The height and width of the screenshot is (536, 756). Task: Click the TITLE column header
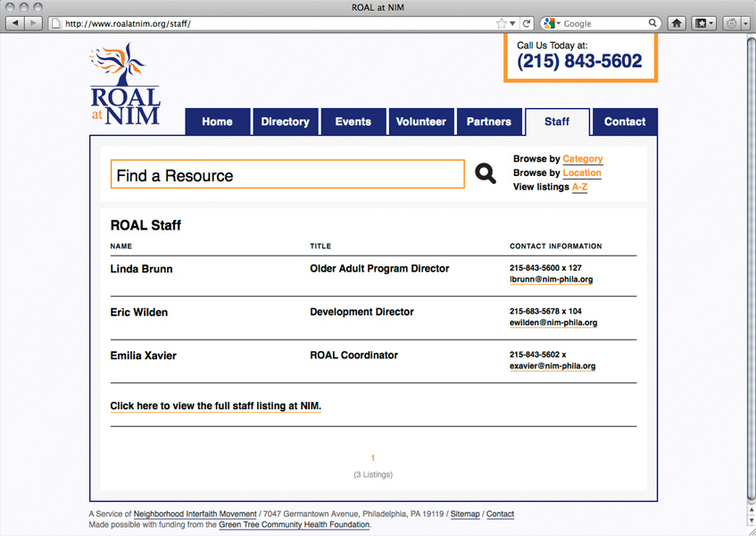[320, 246]
